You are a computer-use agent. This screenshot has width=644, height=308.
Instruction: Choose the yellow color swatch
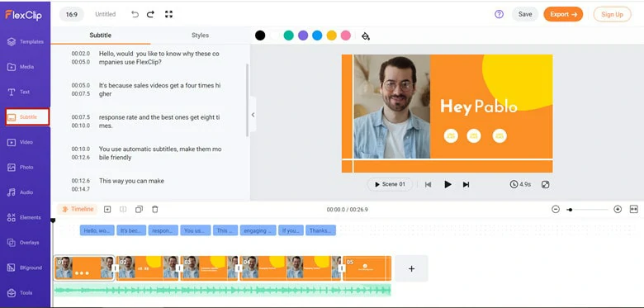coord(331,36)
